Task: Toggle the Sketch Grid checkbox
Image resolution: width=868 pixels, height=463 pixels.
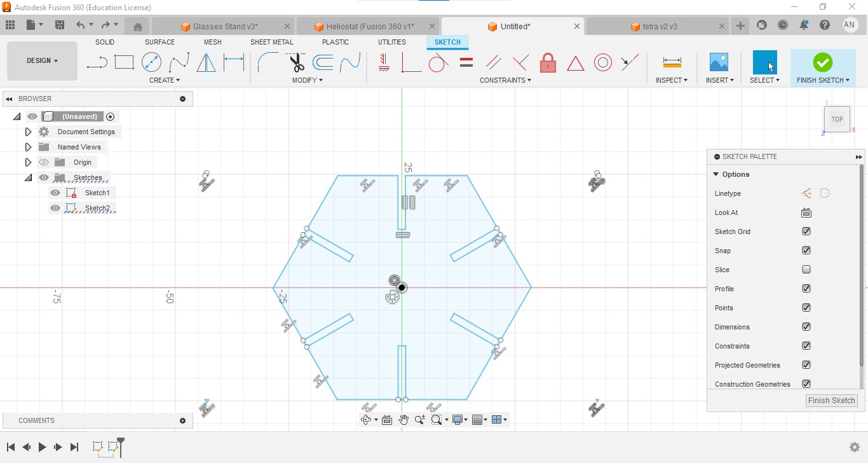Action: [x=806, y=231]
